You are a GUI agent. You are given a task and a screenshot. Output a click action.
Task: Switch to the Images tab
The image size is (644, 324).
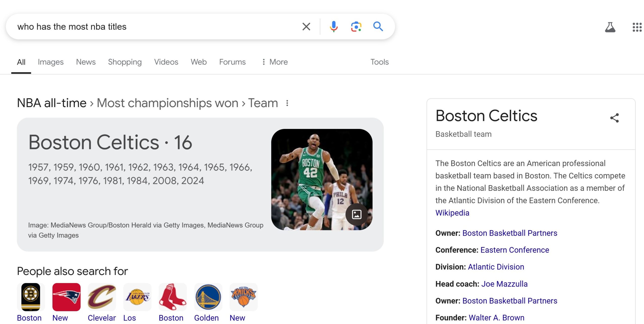51,62
